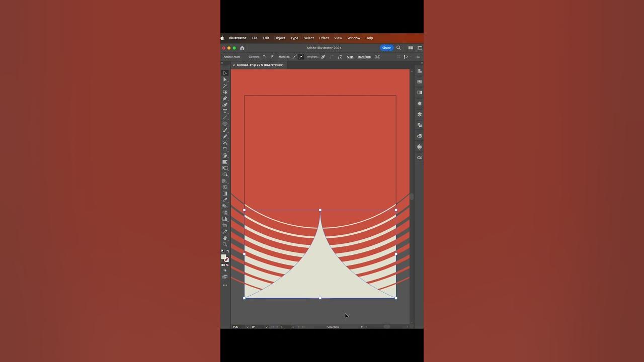This screenshot has width=644, height=362.
Task: Select the Paintbrush tool
Action: [225, 130]
